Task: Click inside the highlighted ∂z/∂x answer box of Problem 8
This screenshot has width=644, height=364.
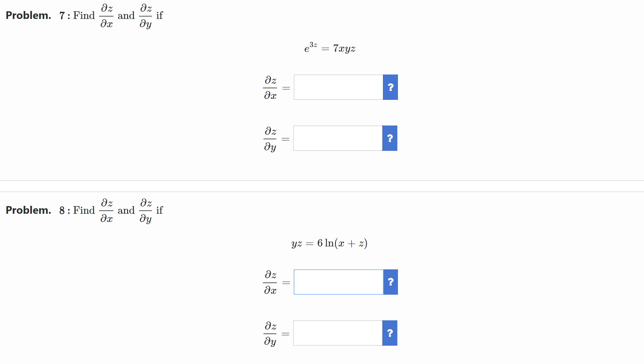Action: click(338, 282)
